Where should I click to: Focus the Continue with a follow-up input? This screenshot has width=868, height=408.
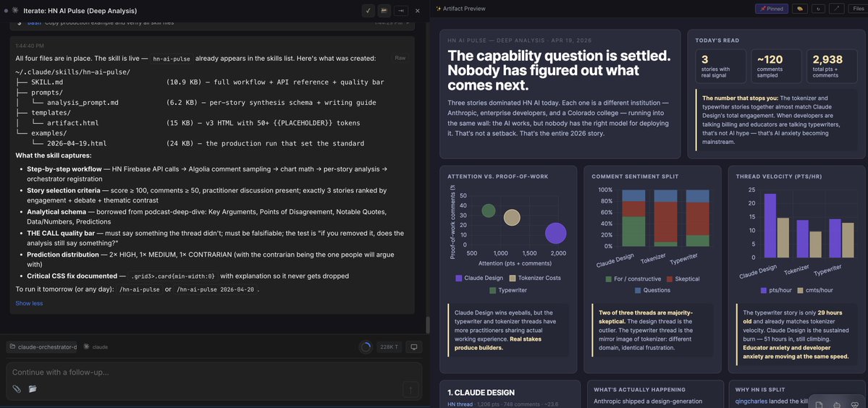click(x=213, y=372)
